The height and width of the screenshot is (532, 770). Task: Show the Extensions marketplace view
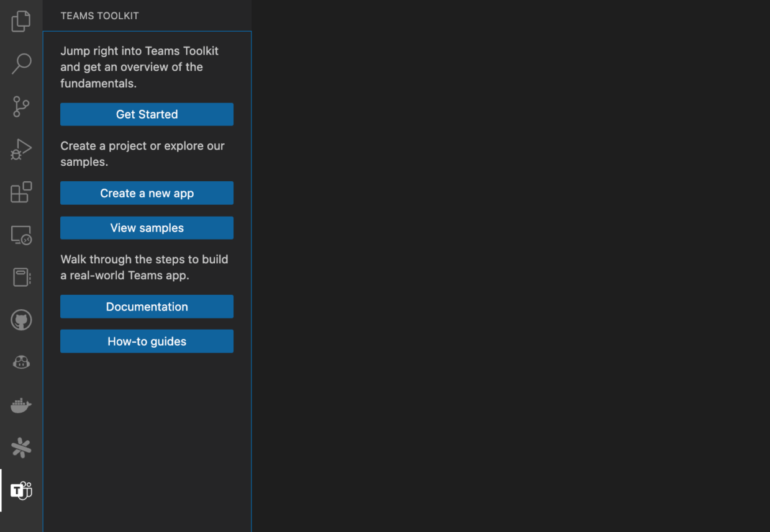(21, 192)
